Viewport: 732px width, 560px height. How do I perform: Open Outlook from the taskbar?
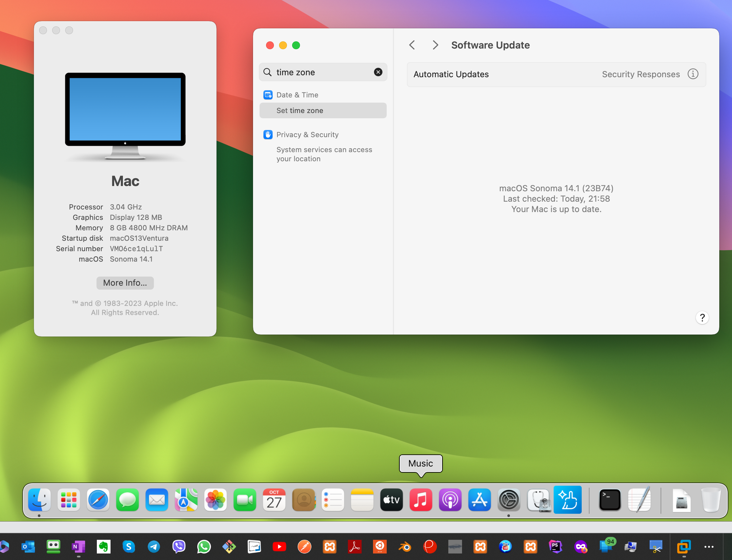coord(28,547)
